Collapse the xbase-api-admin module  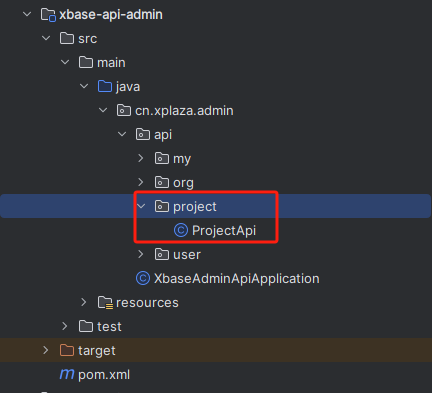point(27,14)
